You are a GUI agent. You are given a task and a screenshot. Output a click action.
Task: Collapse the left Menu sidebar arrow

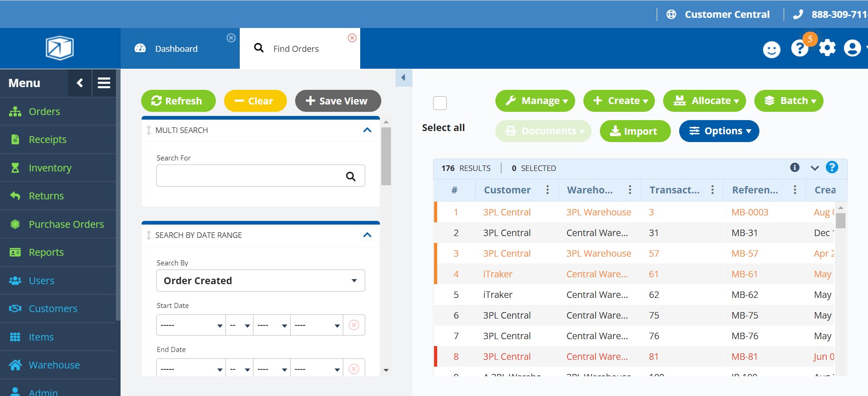click(80, 83)
